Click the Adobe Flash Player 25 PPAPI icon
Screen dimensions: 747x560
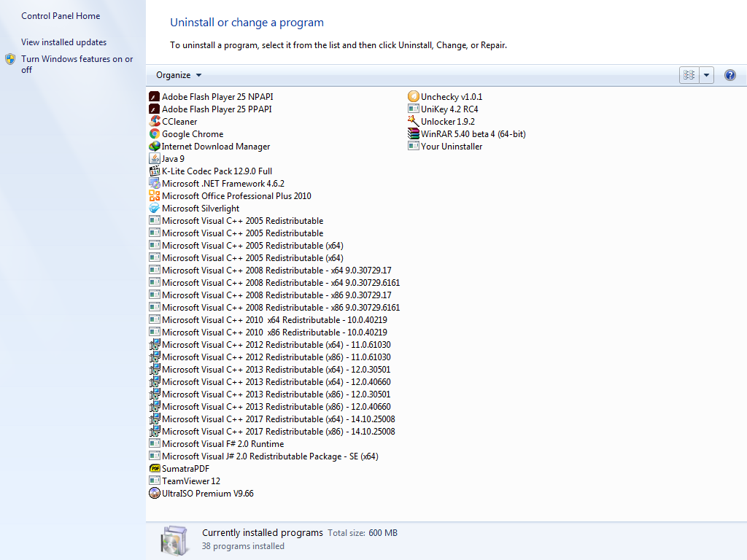(x=155, y=109)
